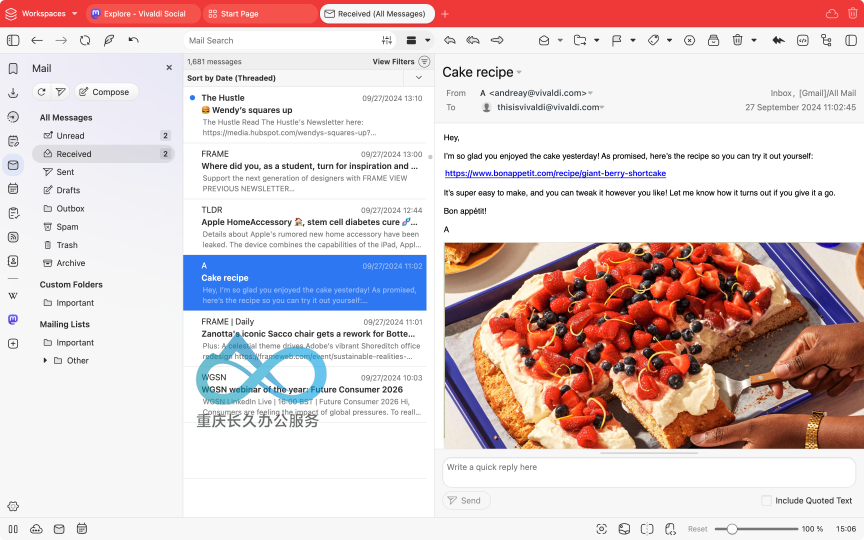Delete the message with trash icon

(737, 40)
